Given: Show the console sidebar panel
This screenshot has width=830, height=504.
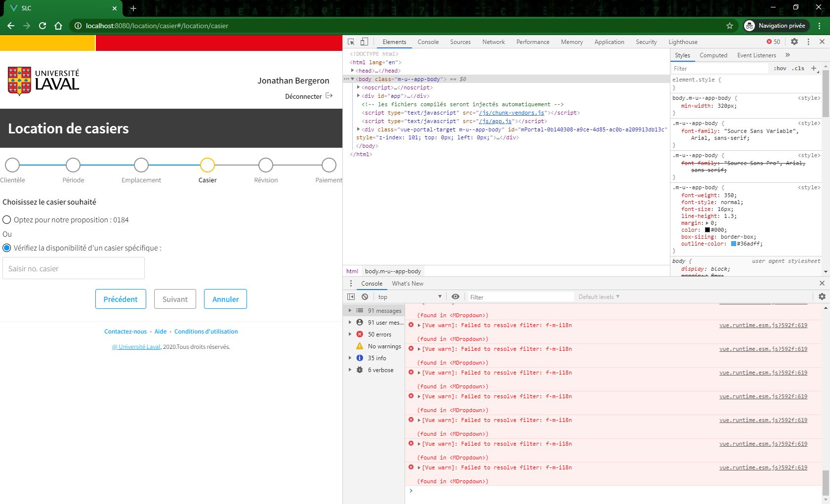Looking at the screenshot, I should 351,296.
